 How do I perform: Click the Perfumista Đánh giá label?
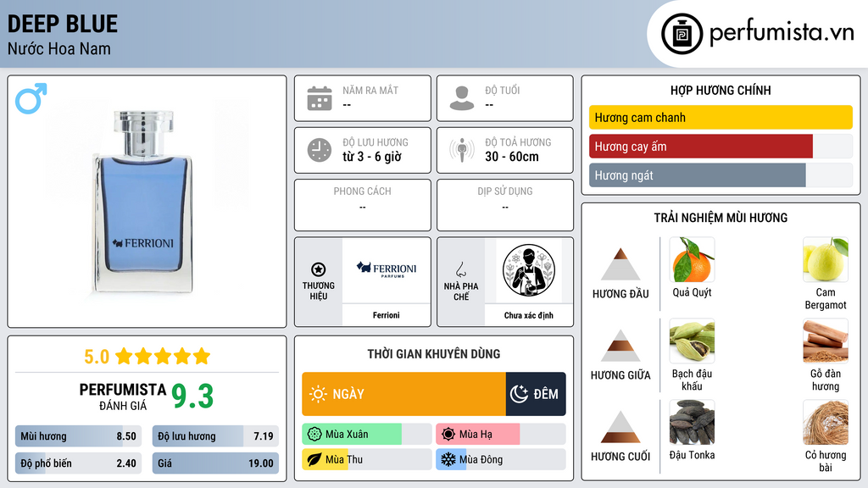click(x=123, y=396)
